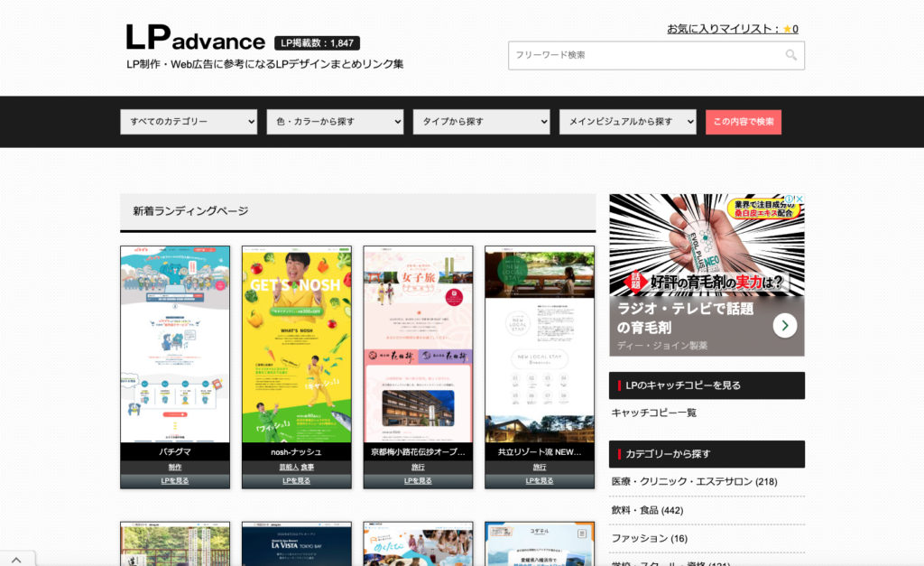
Task: Click the round arrow button on ad
Action: (x=784, y=325)
